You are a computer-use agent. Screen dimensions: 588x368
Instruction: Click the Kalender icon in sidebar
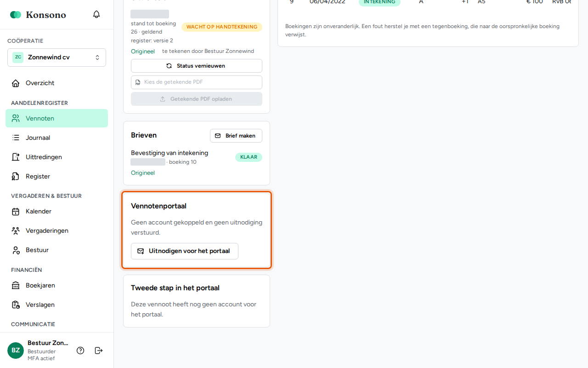[16, 212]
